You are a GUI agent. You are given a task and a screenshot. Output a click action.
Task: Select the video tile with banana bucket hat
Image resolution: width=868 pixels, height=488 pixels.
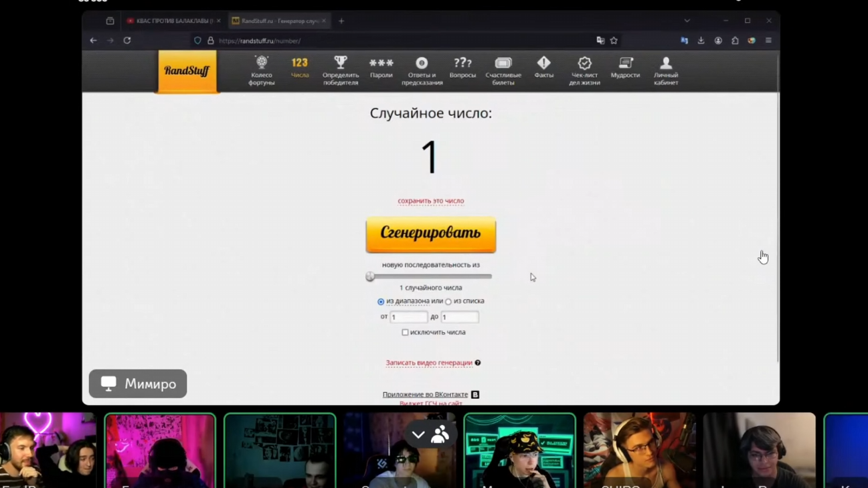pos(519,451)
